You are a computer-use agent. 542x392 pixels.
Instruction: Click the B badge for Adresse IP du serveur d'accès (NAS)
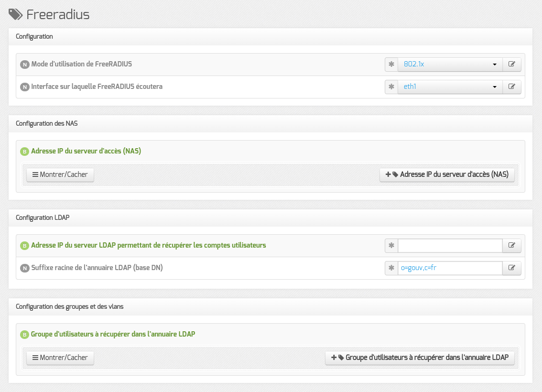pyautogui.click(x=24, y=152)
